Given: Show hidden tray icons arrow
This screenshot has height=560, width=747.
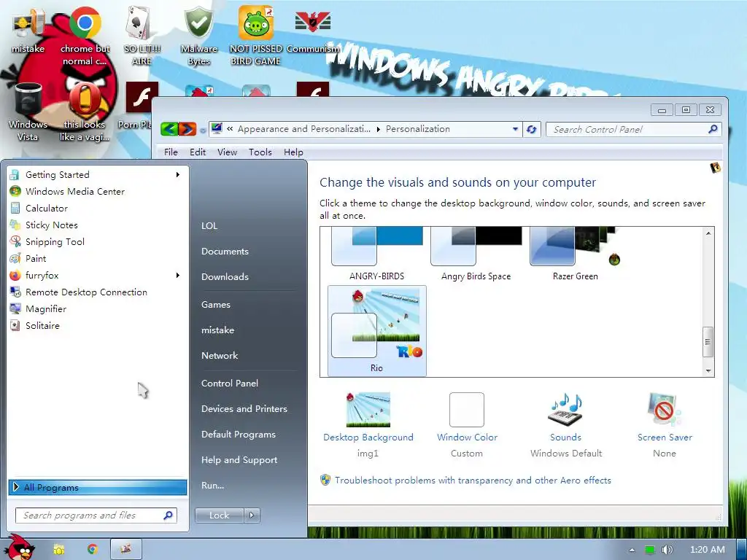Looking at the screenshot, I should (632, 550).
